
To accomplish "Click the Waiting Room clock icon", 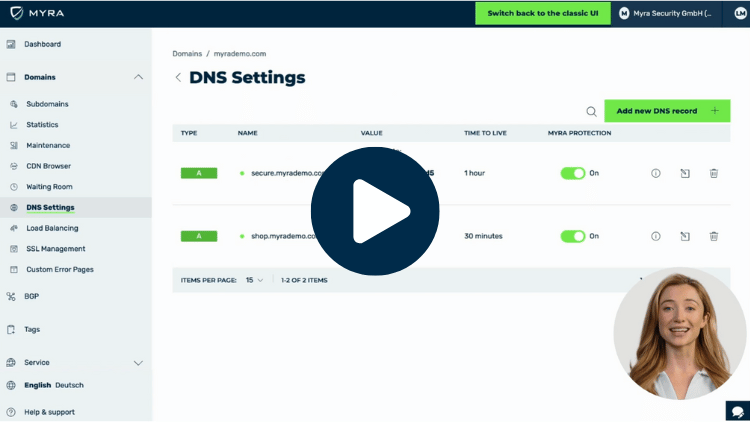I will (14, 187).
